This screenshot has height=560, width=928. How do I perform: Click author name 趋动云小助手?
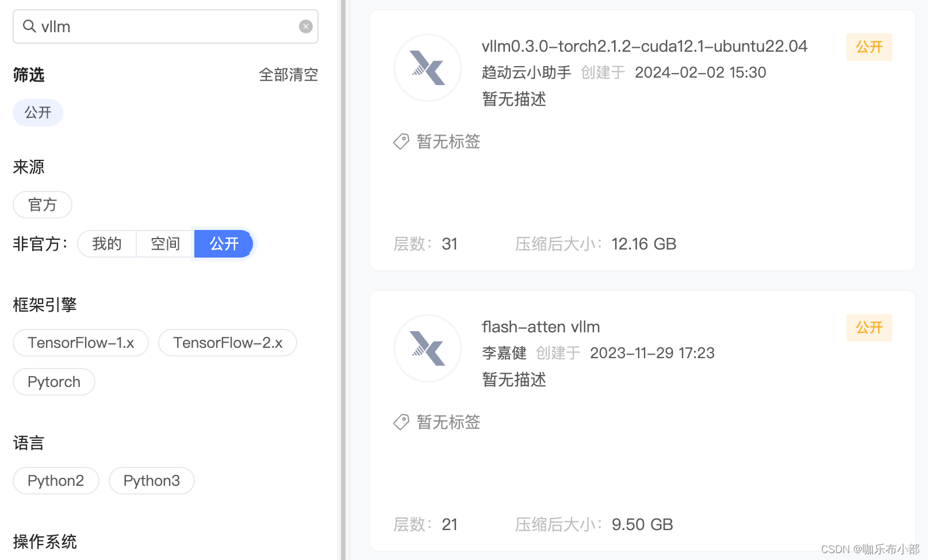click(526, 72)
